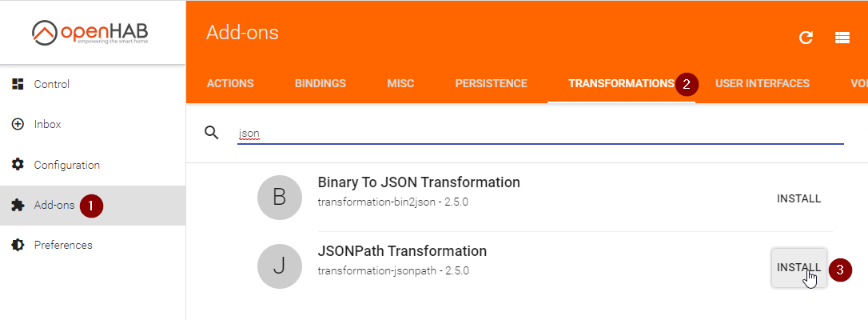The height and width of the screenshot is (320, 868).
Task: Select the Binary To JSON Transformation title
Action: tap(419, 182)
